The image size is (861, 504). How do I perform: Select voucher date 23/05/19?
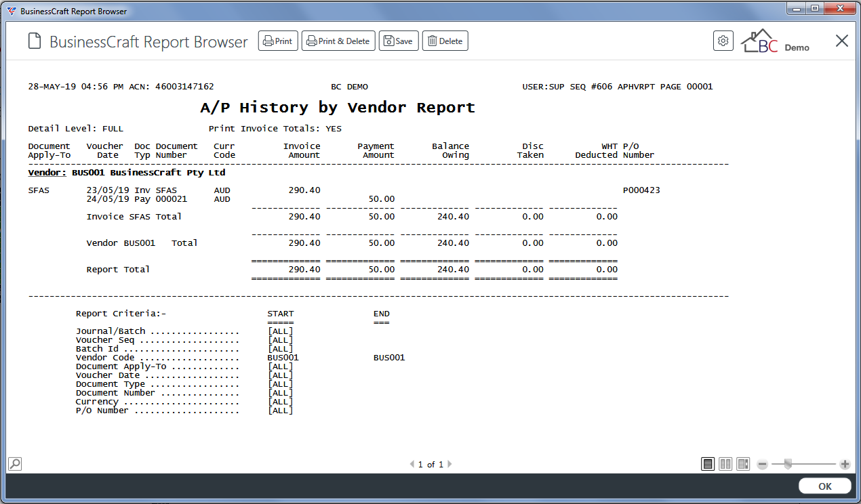[108, 190]
